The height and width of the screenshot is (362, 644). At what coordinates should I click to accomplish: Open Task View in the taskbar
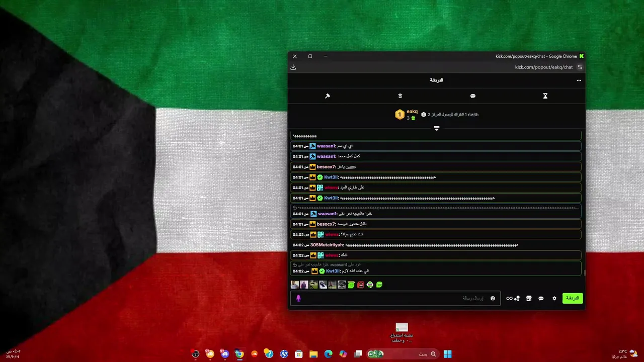click(358, 354)
